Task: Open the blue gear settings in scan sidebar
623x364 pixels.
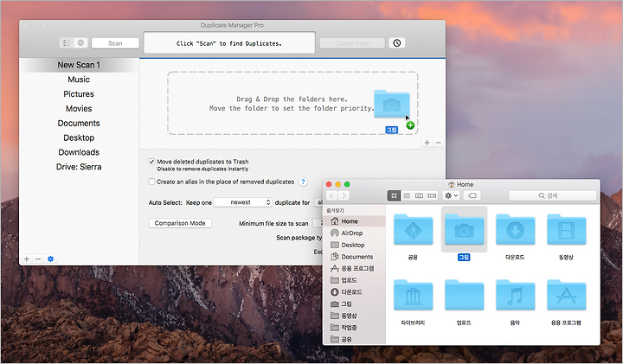Action: pos(50,259)
